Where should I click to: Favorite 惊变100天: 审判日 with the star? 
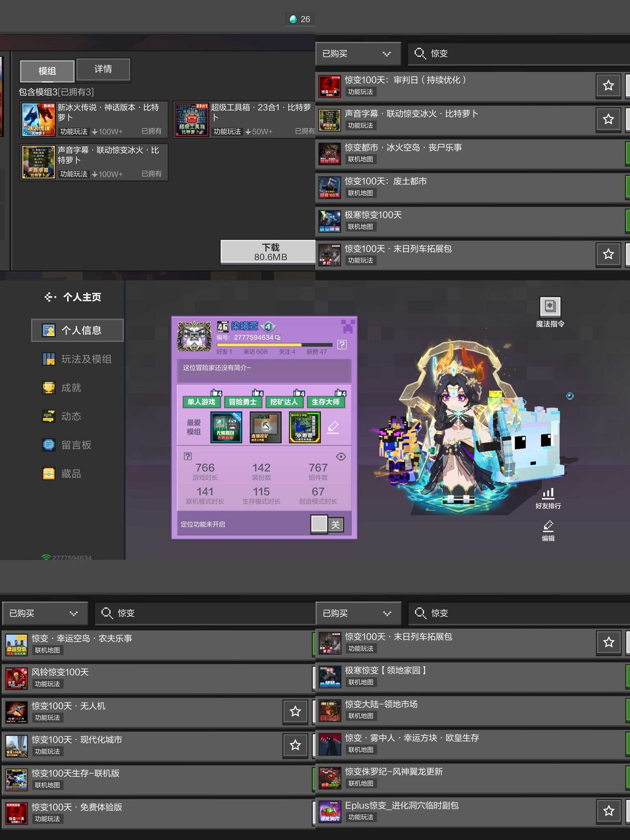[x=608, y=86]
